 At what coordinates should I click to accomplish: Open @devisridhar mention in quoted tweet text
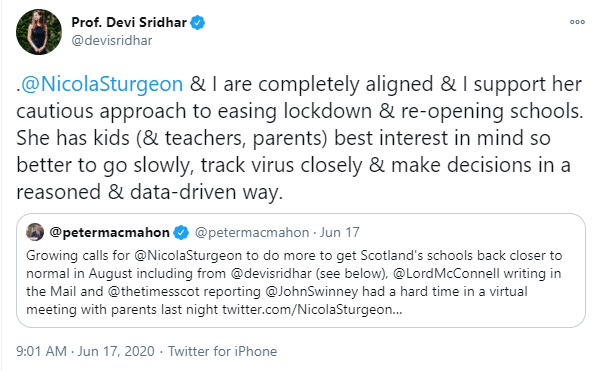[x=271, y=274]
